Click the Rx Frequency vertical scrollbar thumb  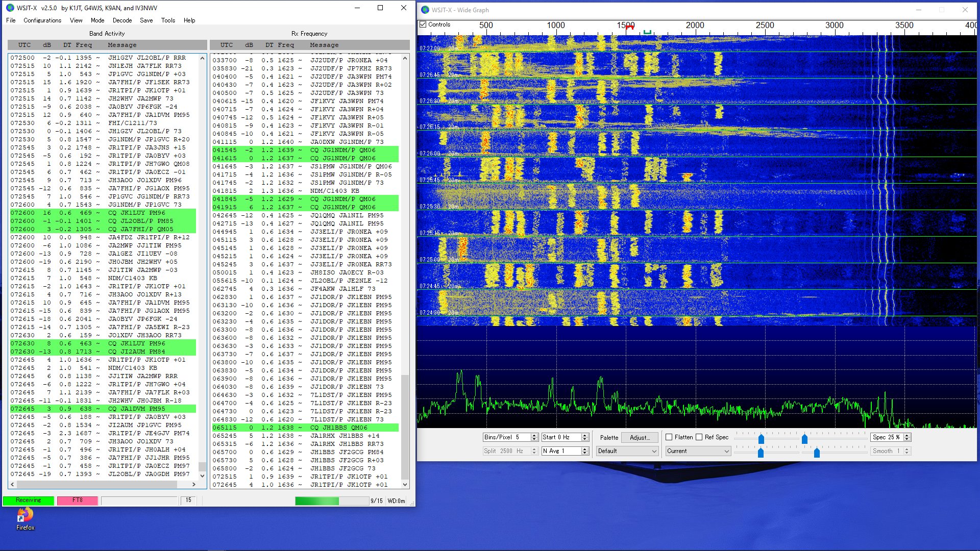click(x=405, y=428)
